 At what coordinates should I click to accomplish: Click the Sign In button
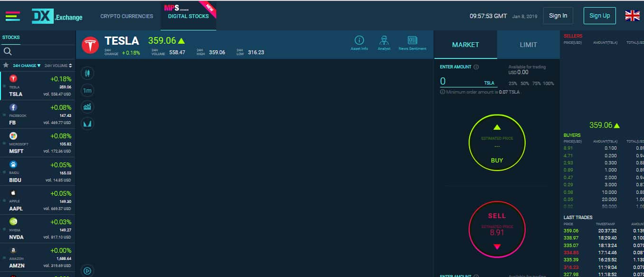[x=558, y=16]
